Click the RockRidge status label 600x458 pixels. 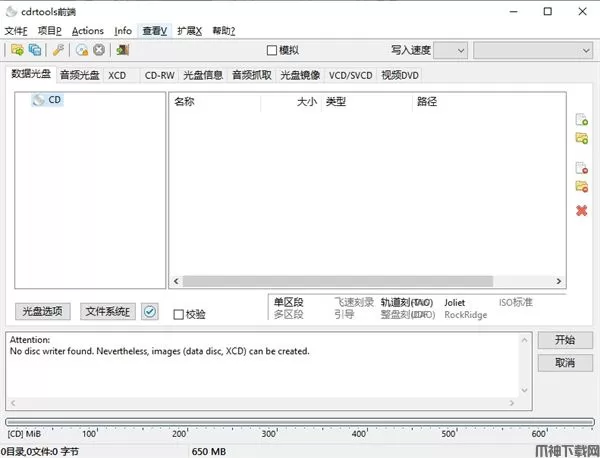(466, 315)
